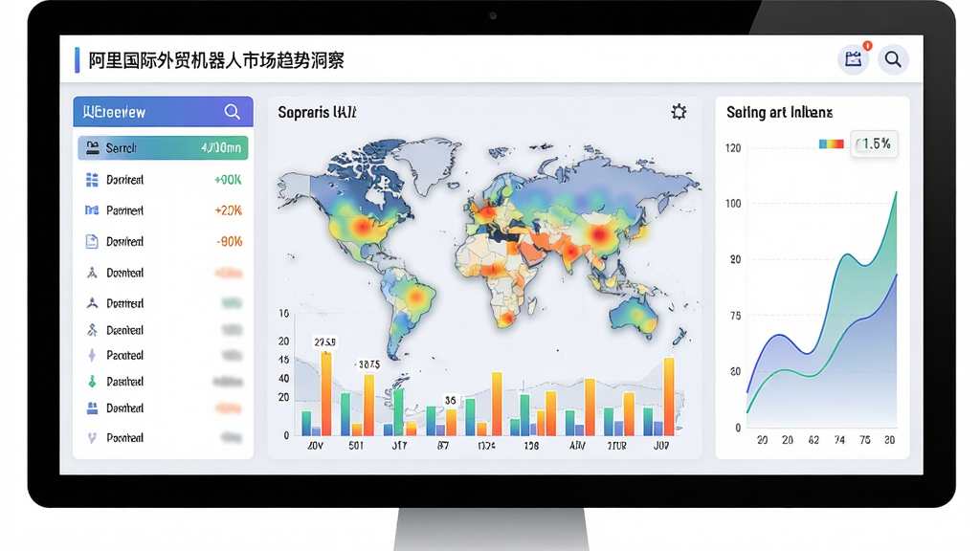Click the hotspot over Brazil on the map
980x551 pixels.
coord(415,297)
